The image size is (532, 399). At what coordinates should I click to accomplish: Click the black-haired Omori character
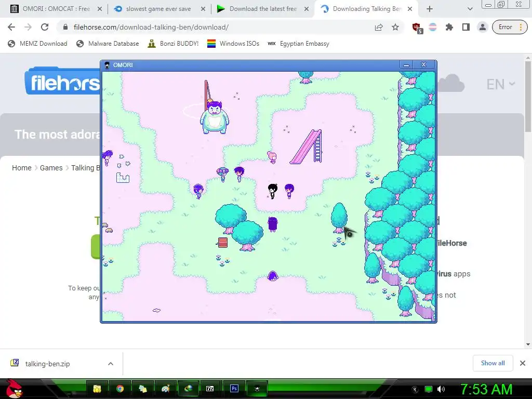pos(272,191)
